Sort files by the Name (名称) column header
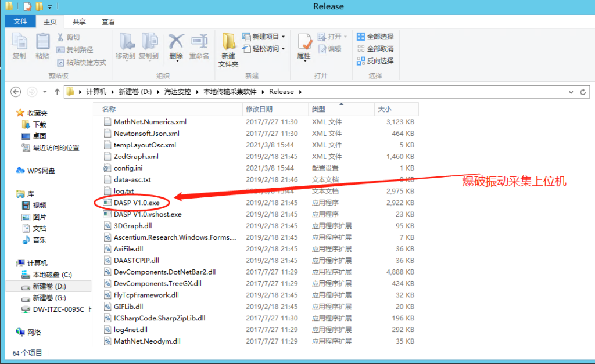The height and width of the screenshot is (364, 595). tap(109, 109)
